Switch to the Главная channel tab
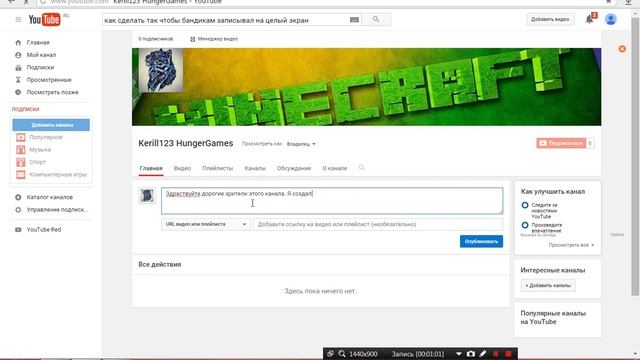 (151, 168)
